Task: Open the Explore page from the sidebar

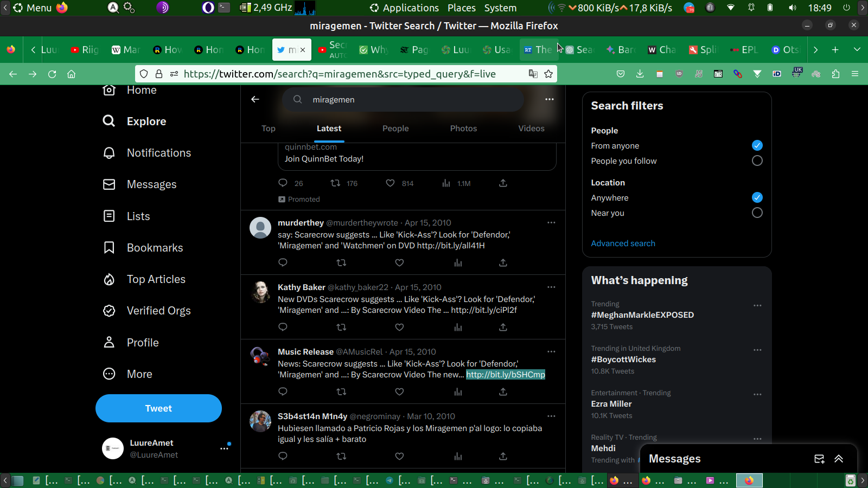Action: [135, 121]
